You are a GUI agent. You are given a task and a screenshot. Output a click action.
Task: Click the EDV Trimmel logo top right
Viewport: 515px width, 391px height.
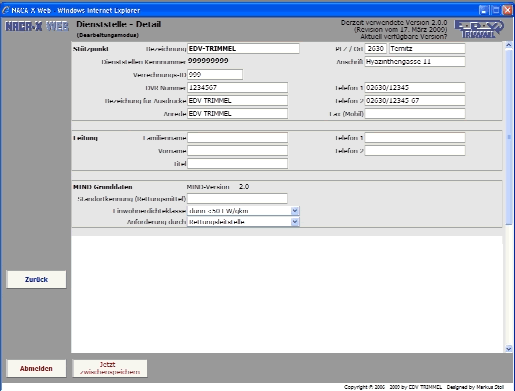(x=479, y=29)
